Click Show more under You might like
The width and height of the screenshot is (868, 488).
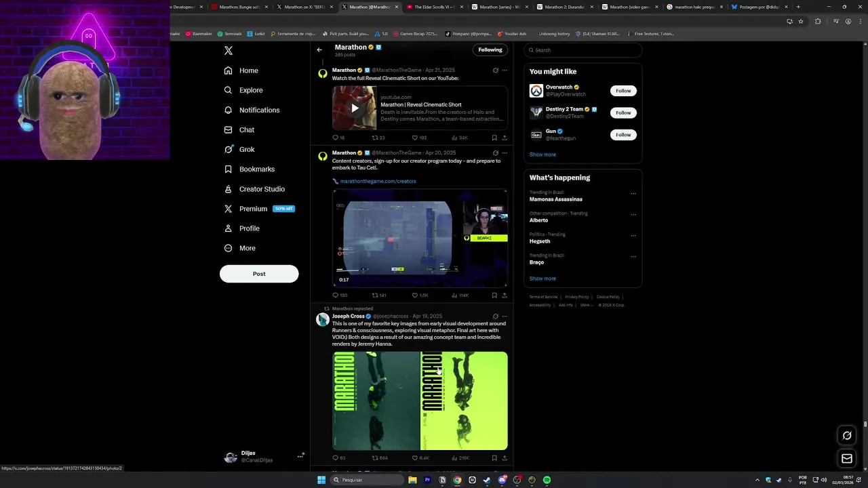(542, 155)
